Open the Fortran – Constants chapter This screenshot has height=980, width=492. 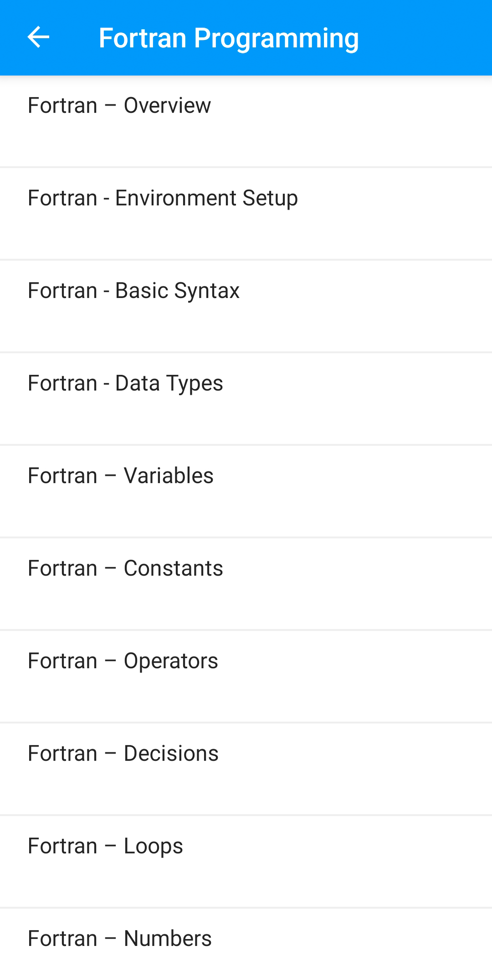coord(125,568)
